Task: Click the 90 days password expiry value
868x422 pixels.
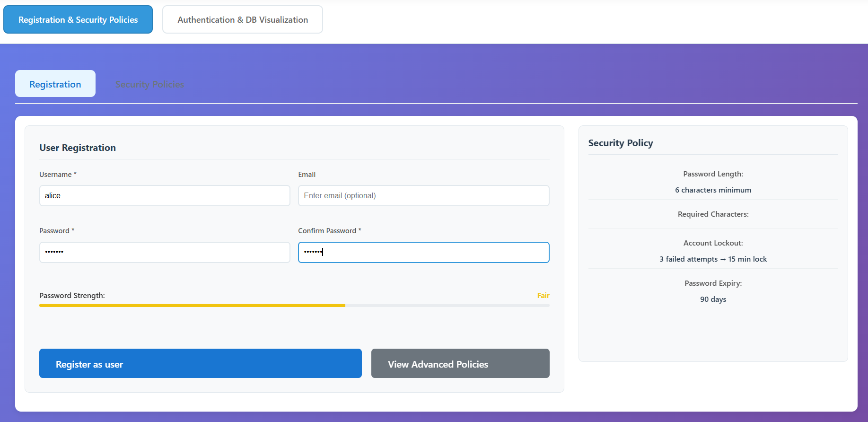Action: (x=713, y=299)
